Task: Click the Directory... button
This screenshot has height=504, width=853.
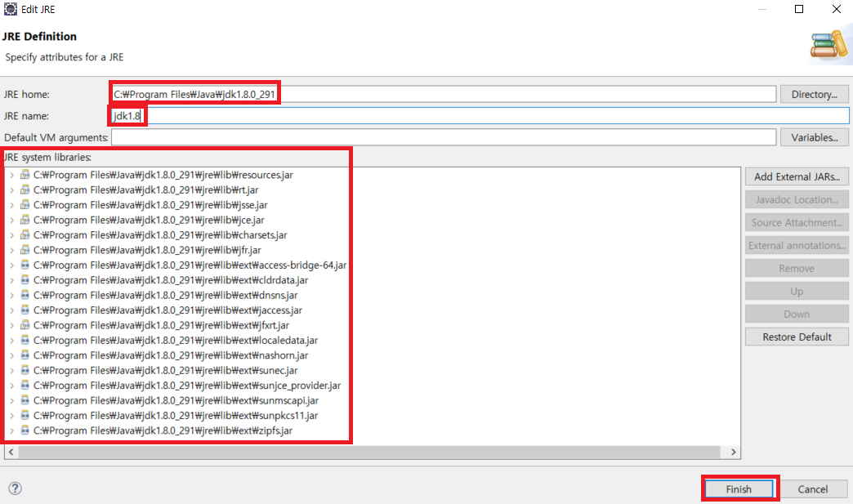Action: 815,94
